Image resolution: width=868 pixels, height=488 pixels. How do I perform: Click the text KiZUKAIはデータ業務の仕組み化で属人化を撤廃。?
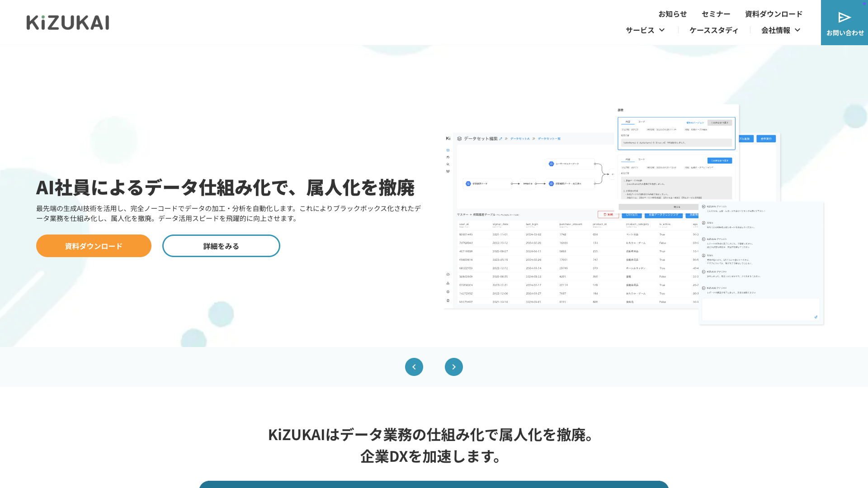434,435
